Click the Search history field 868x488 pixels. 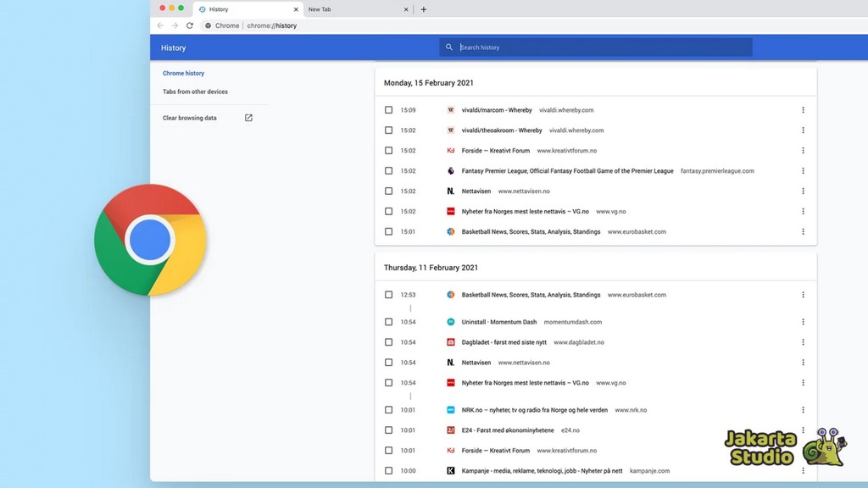point(596,47)
